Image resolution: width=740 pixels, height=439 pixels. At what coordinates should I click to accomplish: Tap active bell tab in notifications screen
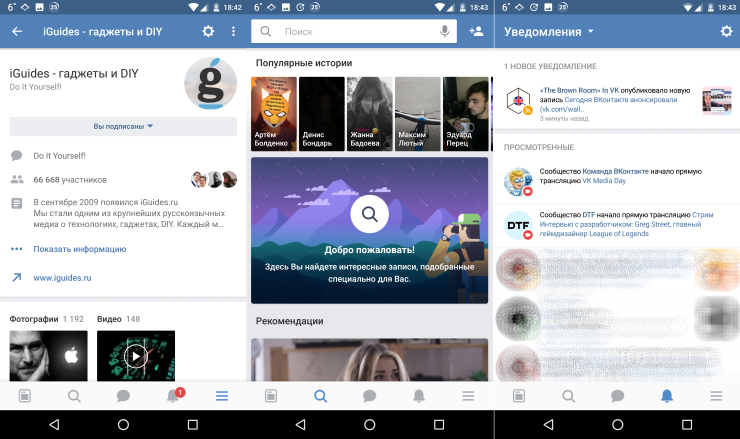coord(667,396)
